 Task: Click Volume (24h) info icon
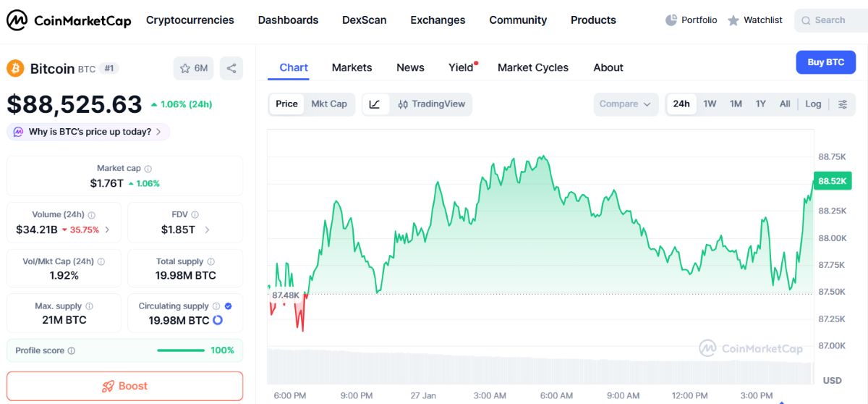click(x=92, y=215)
